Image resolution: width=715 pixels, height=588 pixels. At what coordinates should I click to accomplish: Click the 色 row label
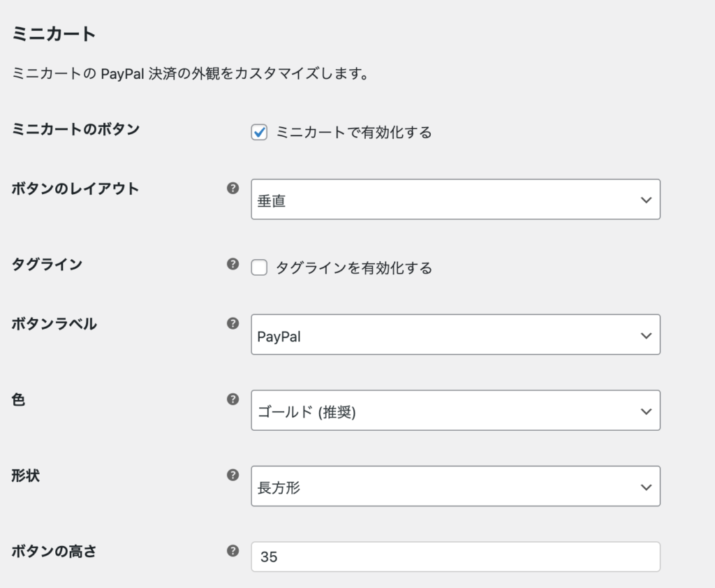coord(18,399)
